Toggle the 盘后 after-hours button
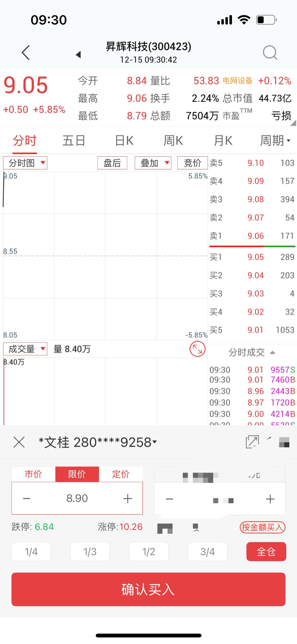This screenshot has height=644, width=297. 112,163
